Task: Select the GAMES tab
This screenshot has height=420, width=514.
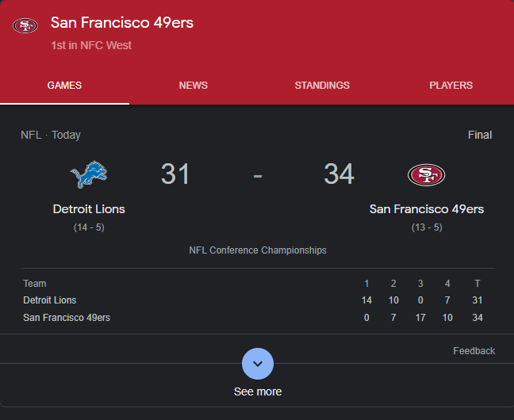Action: click(64, 86)
